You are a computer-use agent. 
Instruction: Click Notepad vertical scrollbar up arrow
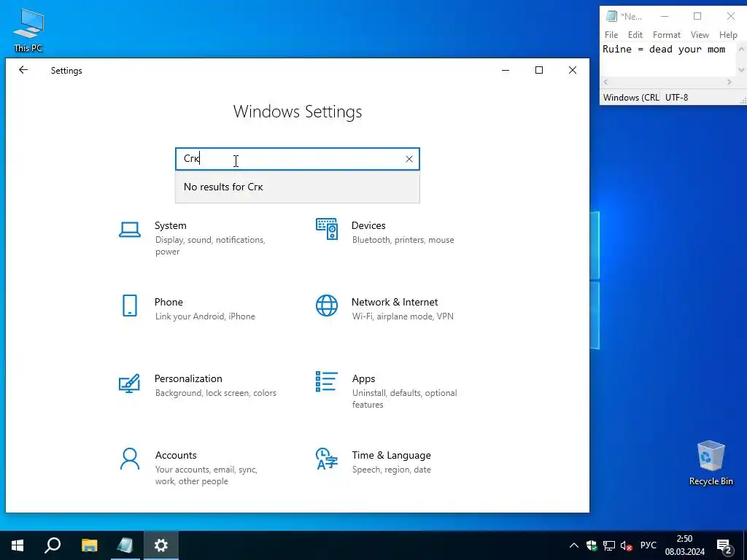pyautogui.click(x=741, y=49)
